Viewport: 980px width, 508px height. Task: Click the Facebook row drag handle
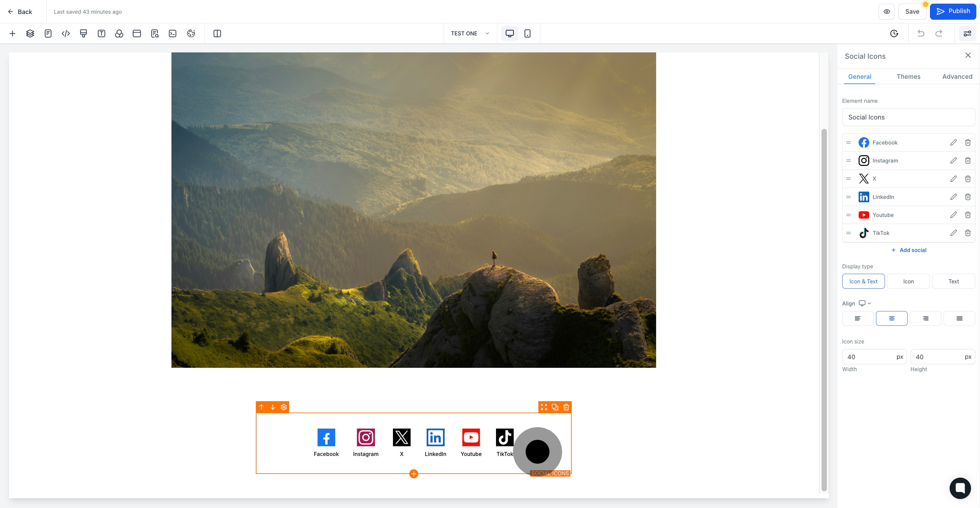click(848, 143)
